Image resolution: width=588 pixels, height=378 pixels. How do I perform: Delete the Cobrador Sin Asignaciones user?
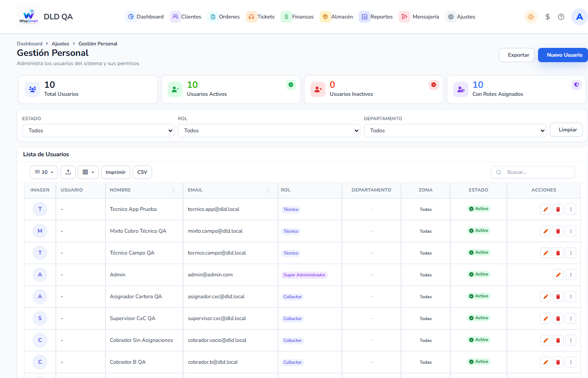pyautogui.click(x=558, y=340)
